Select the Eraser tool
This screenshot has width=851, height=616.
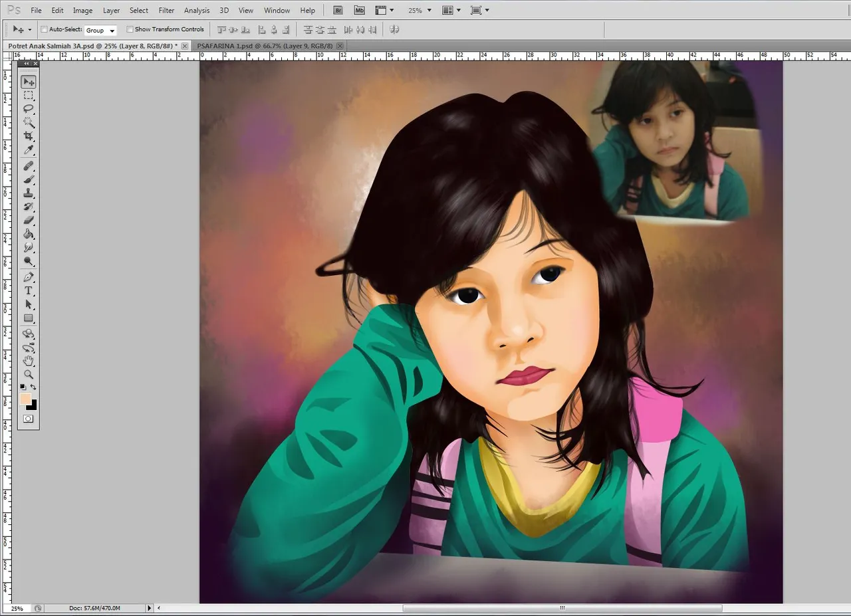tap(29, 220)
